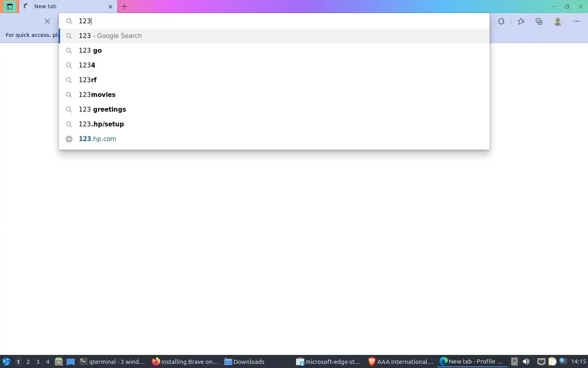Click the show desktop panel icon
588x368 pixels.
click(x=71, y=361)
